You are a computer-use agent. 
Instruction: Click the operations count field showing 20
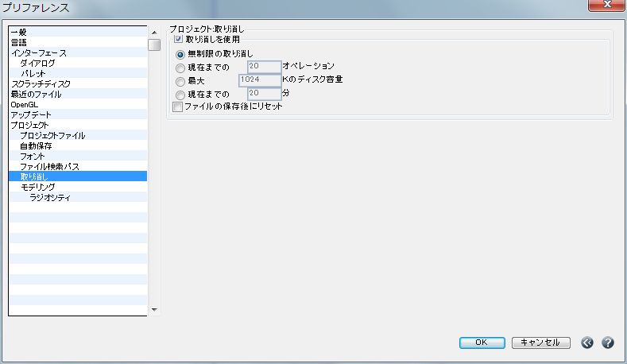265,67
